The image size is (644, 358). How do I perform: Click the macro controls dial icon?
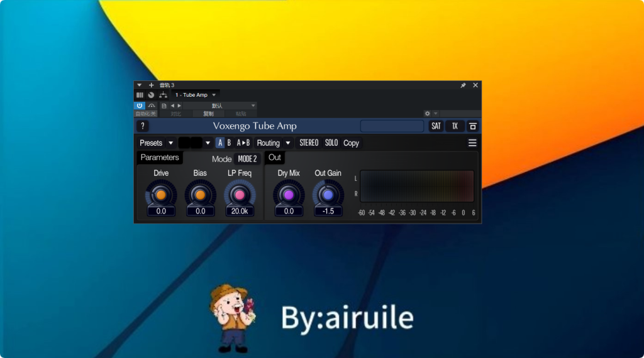coord(151,95)
